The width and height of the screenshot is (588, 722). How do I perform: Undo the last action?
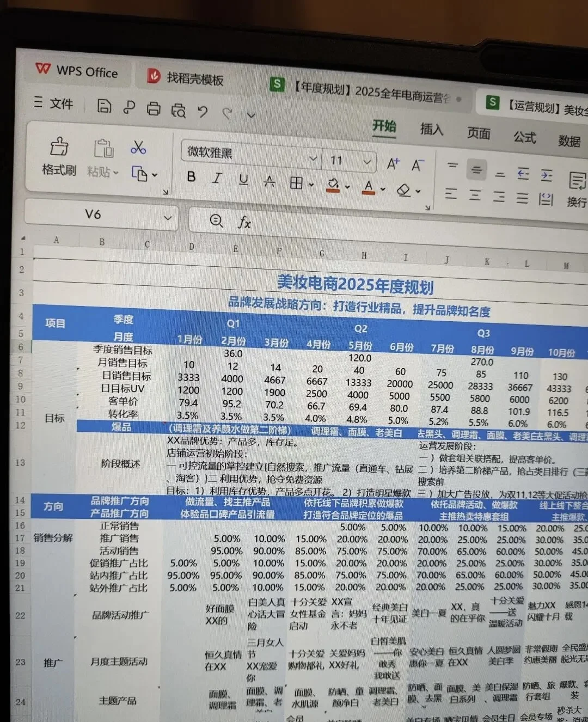click(x=203, y=112)
